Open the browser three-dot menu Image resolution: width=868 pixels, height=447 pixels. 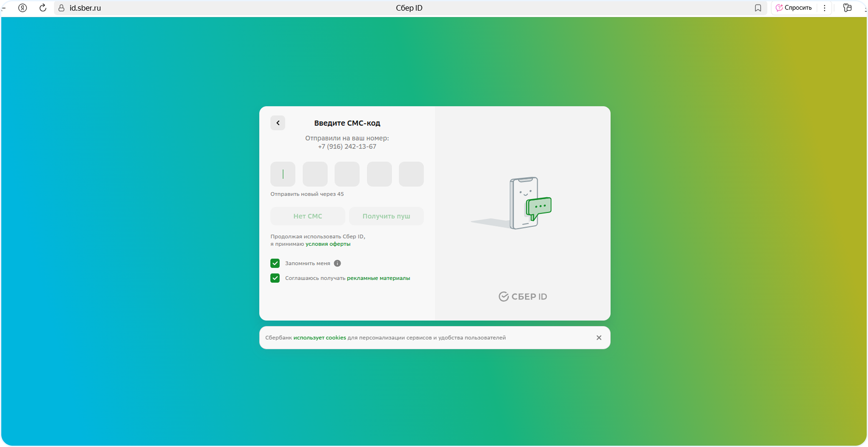coord(824,8)
